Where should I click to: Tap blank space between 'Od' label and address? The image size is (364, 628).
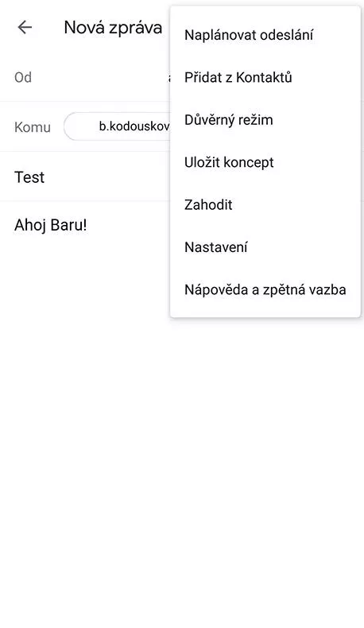click(x=99, y=77)
